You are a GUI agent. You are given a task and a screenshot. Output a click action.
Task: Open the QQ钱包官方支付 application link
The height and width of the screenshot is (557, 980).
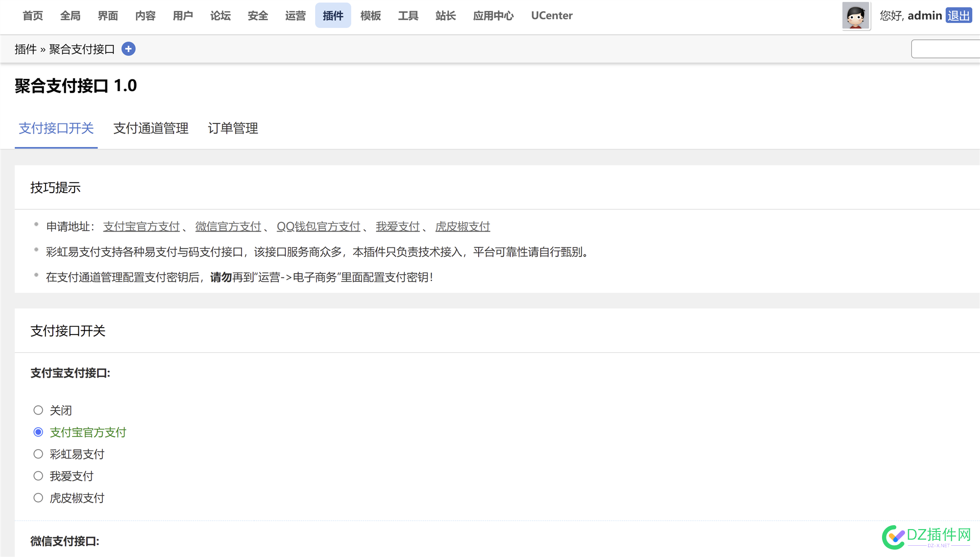318,226
